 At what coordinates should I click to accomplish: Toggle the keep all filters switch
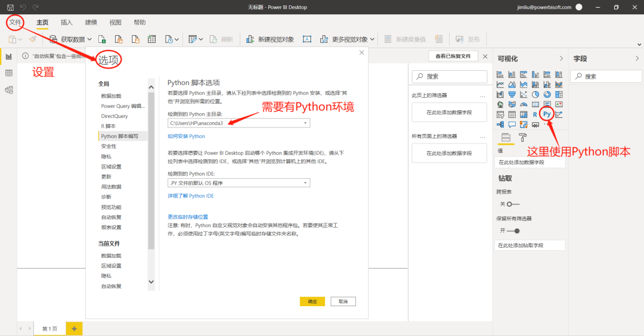click(x=513, y=231)
